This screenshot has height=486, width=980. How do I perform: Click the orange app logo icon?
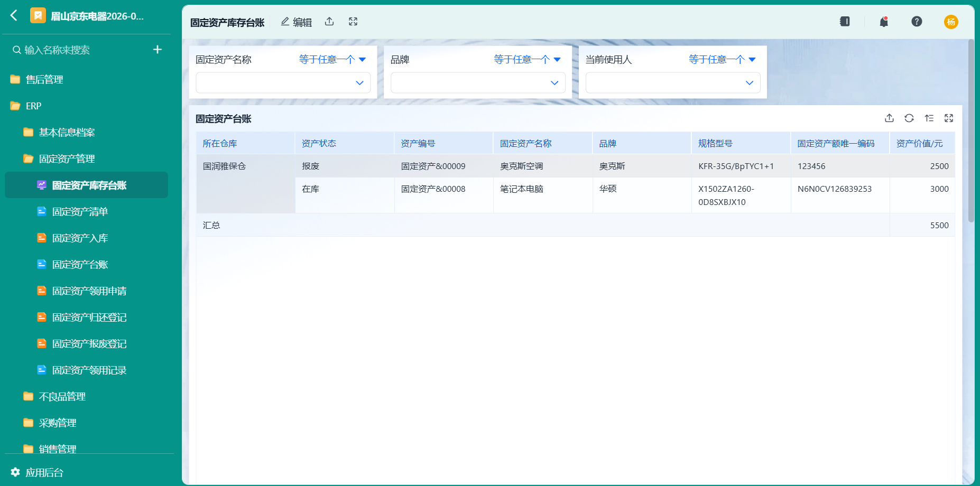[x=38, y=16]
